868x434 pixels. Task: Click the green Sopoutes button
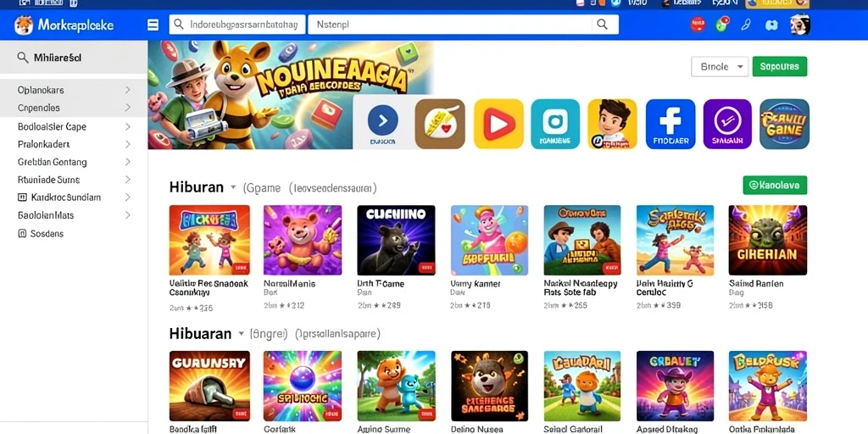780,66
